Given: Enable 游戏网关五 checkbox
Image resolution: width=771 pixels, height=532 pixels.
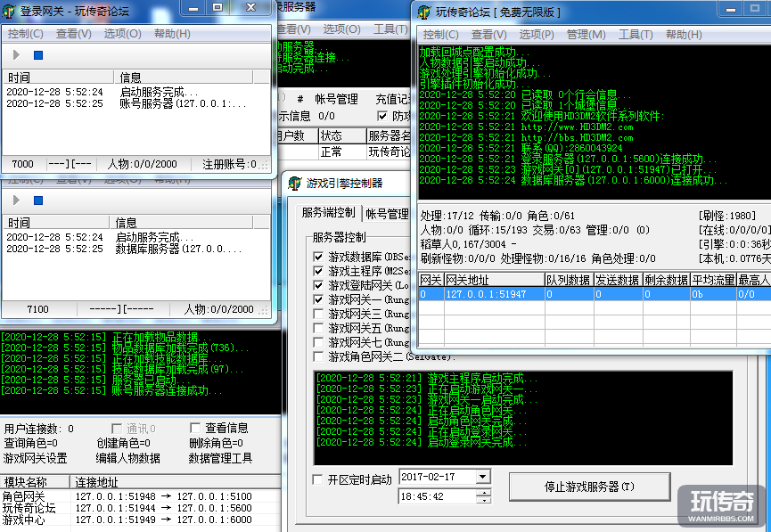Looking at the screenshot, I should click(x=318, y=328).
